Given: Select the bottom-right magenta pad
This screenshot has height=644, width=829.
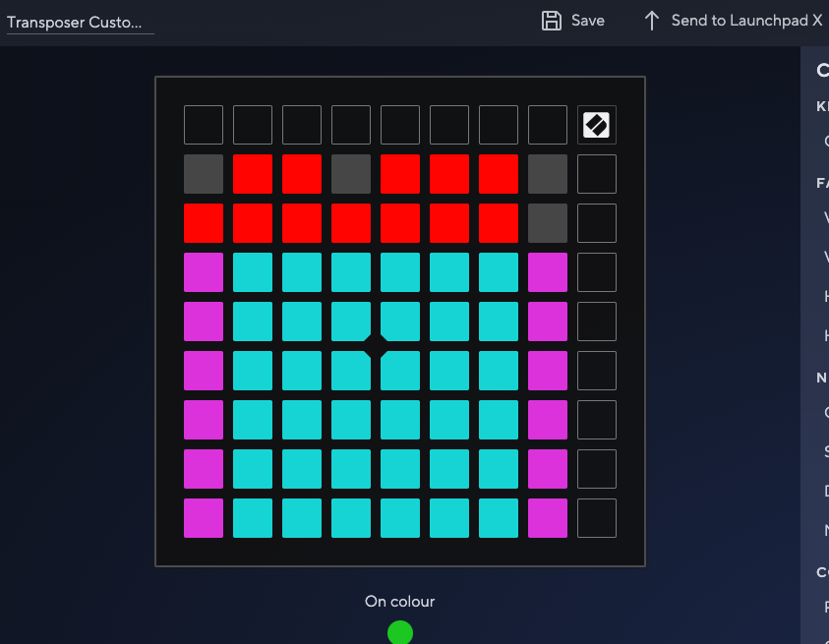Looking at the screenshot, I should click(548, 518).
